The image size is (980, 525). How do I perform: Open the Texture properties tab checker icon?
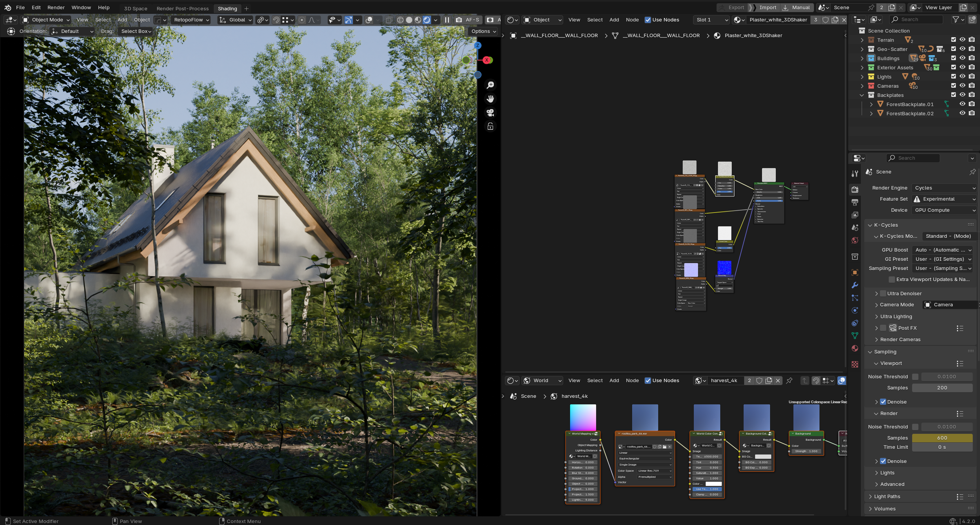click(x=855, y=364)
